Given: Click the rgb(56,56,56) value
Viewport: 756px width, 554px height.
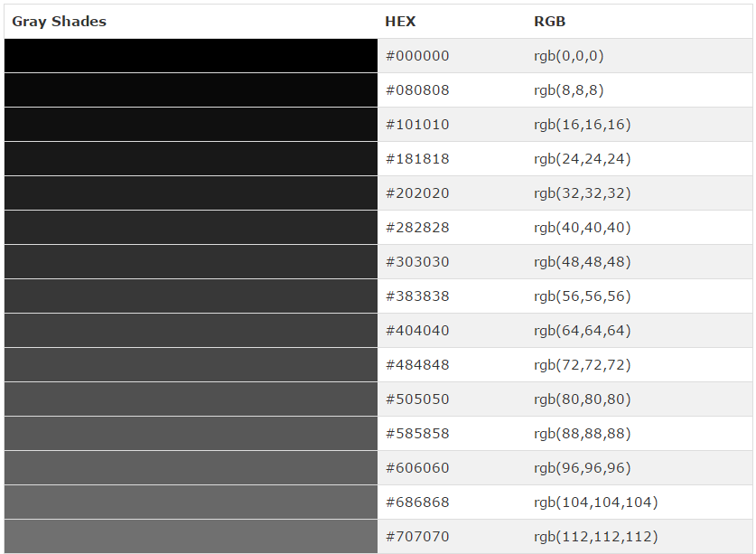Looking at the screenshot, I should point(582,296).
